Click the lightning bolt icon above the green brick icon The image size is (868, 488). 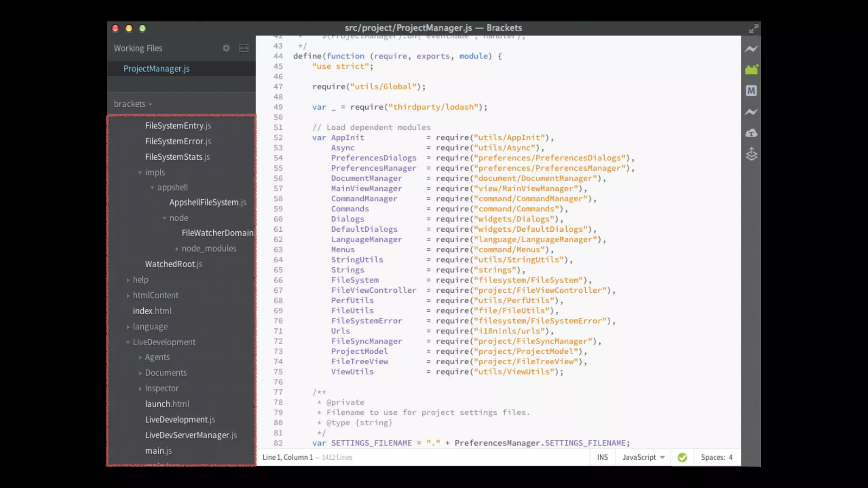pyautogui.click(x=751, y=49)
